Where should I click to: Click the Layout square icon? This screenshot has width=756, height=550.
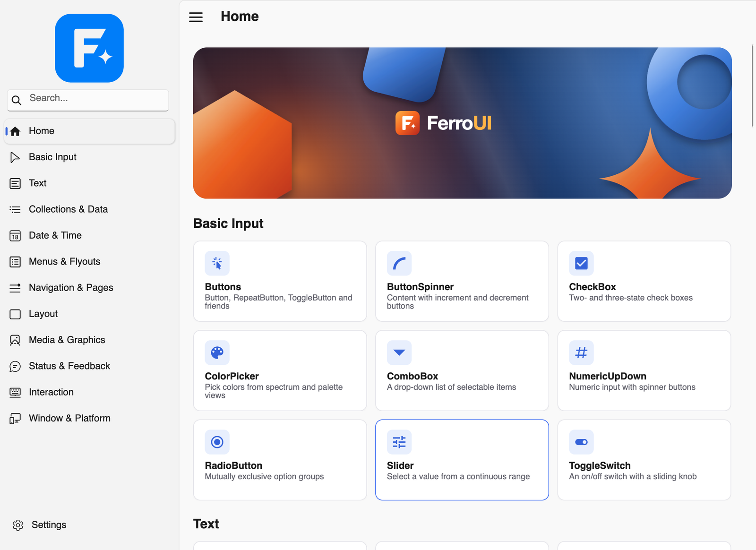click(15, 314)
